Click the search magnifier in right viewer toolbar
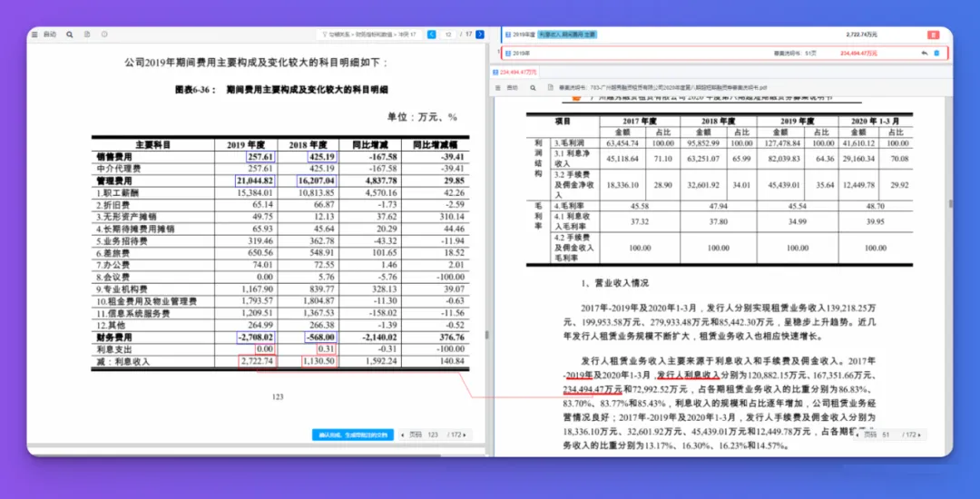The width and height of the screenshot is (980, 499). pyautogui.click(x=533, y=88)
